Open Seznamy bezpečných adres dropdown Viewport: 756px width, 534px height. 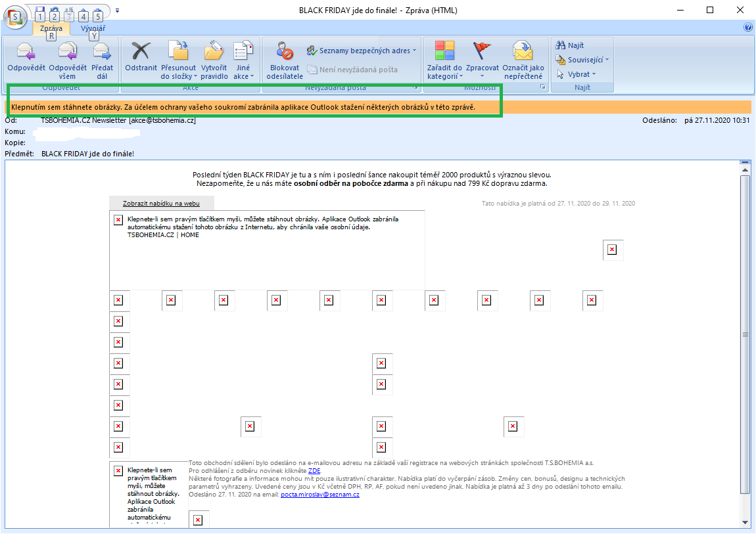[x=362, y=51]
